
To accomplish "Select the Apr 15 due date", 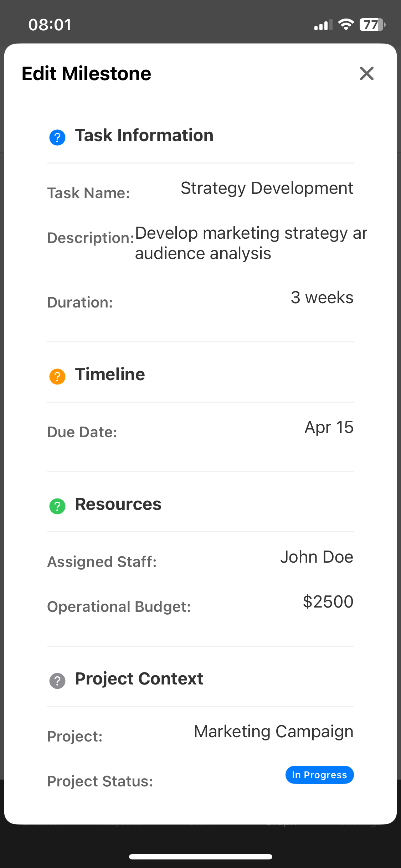I will pos(329,427).
